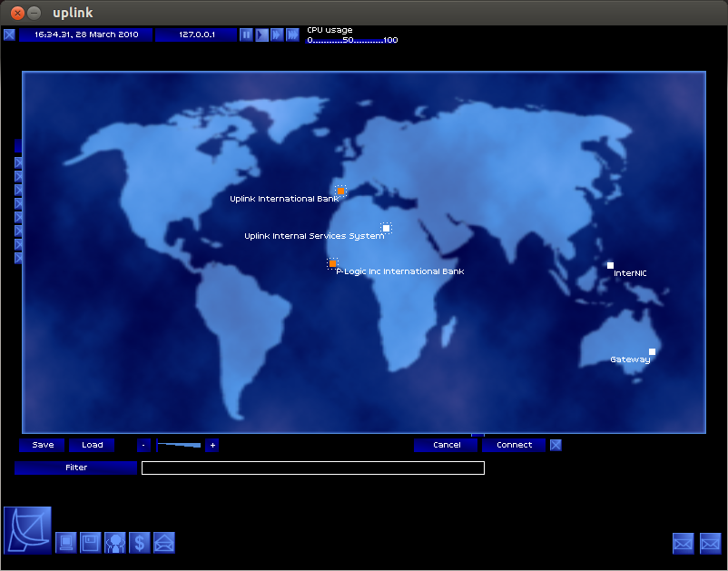Select the Uplink Internal Services System node
728x571 pixels.
[387, 228]
